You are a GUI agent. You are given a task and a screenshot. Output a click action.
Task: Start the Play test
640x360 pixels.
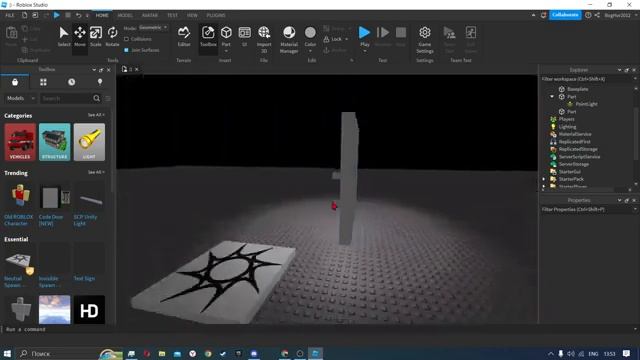pos(364,33)
